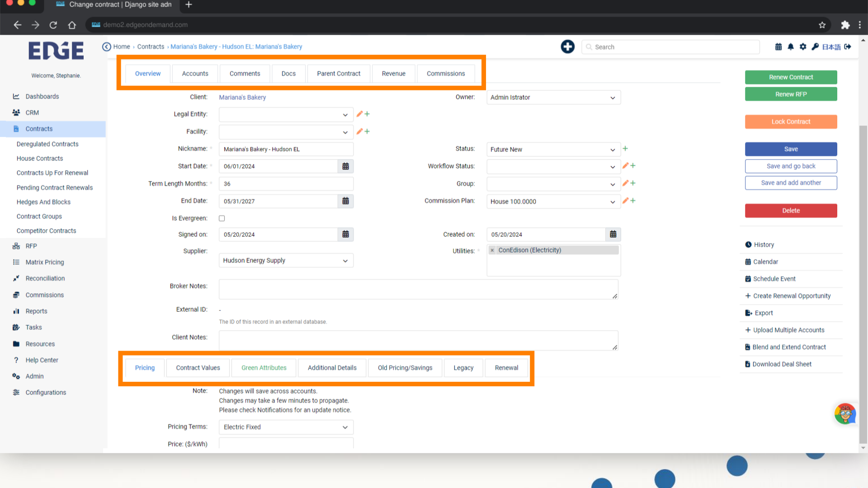Click the key icon in header
868x488 pixels.
tap(815, 47)
